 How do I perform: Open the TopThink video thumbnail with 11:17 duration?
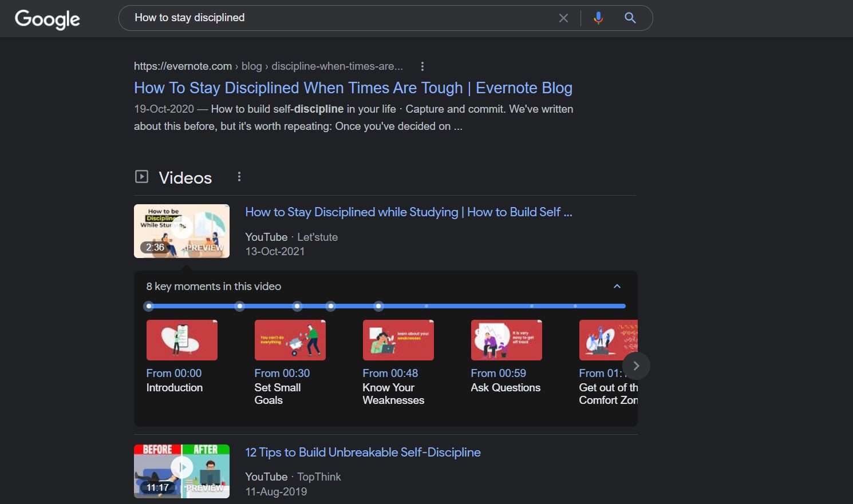pos(181,471)
